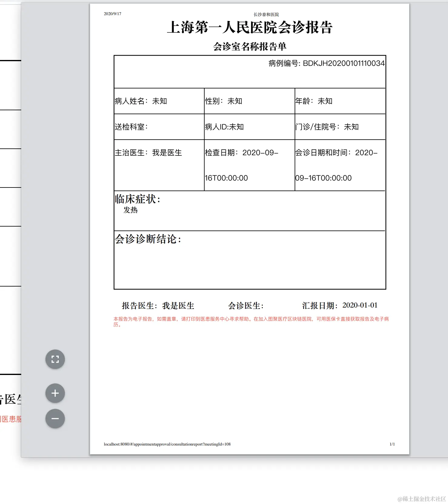448x504 pixels.
Task: Select the 病人ID:未知 cell
Action: click(249, 127)
